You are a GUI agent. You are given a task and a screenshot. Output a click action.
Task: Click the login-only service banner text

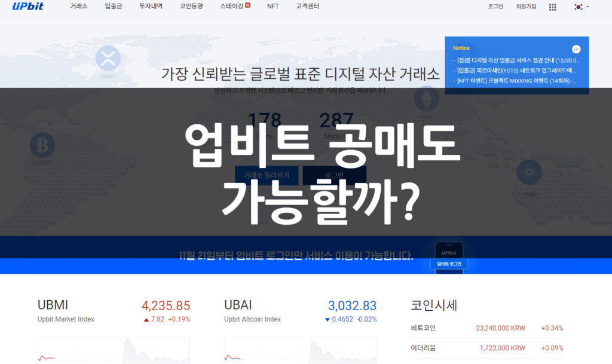pyautogui.click(x=296, y=256)
